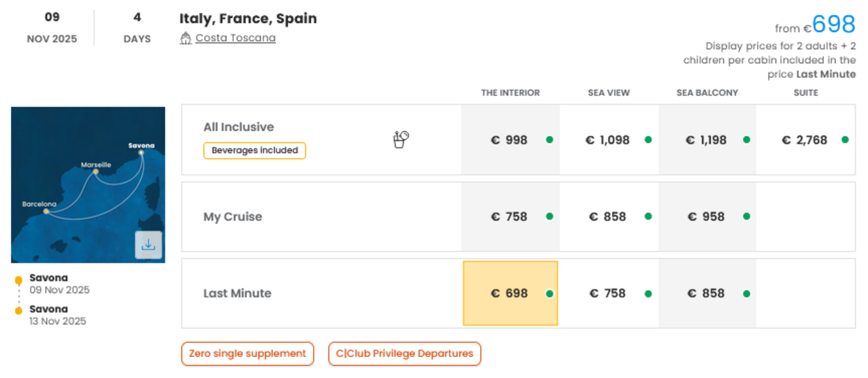Image resolution: width=868 pixels, height=378 pixels.
Task: Click the green availability dot for Suite
Action: (x=845, y=140)
